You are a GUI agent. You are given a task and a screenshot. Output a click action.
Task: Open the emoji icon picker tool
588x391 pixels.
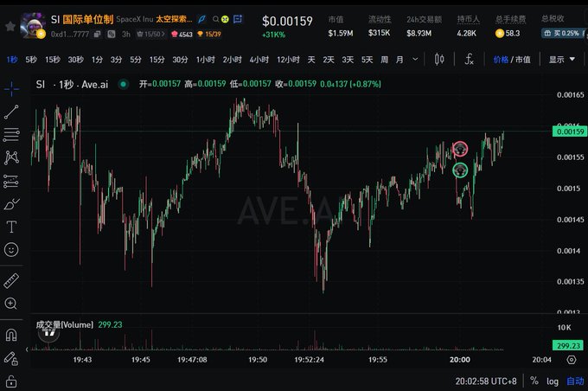tap(11, 249)
